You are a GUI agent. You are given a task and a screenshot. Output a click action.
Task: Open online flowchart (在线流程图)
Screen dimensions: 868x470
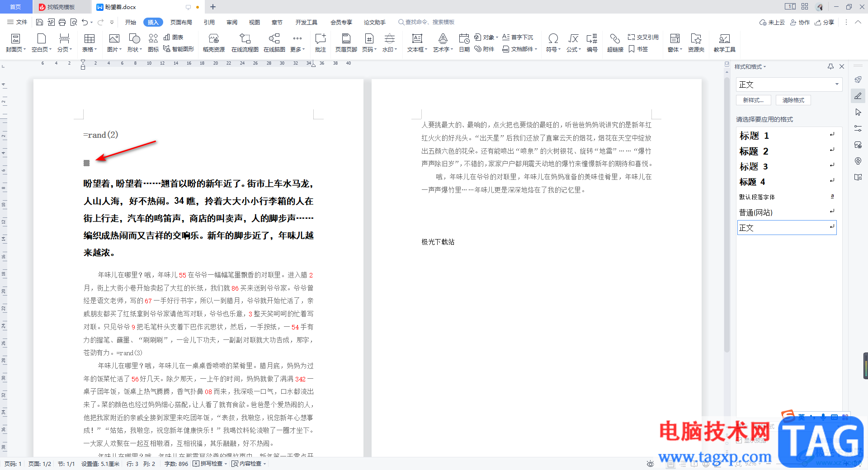click(245, 43)
